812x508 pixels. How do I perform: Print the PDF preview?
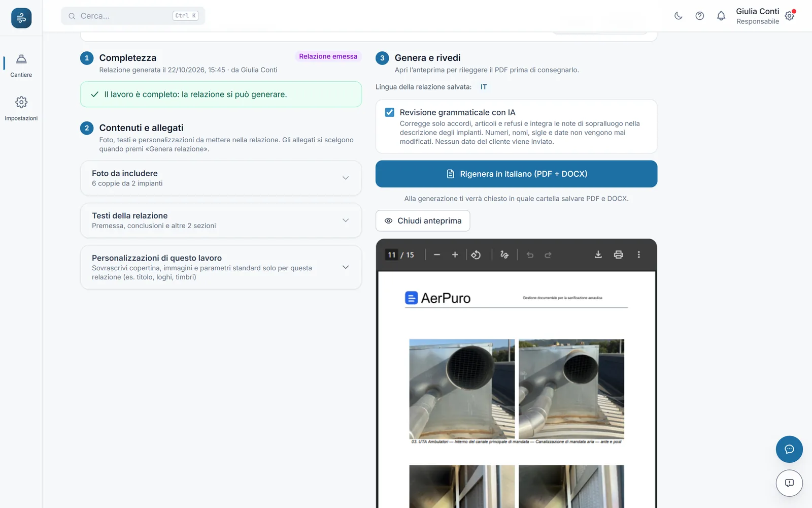(619, 255)
